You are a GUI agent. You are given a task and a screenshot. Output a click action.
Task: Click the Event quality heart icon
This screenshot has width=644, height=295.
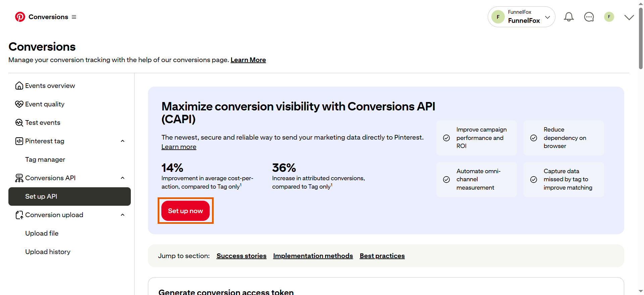tap(19, 104)
